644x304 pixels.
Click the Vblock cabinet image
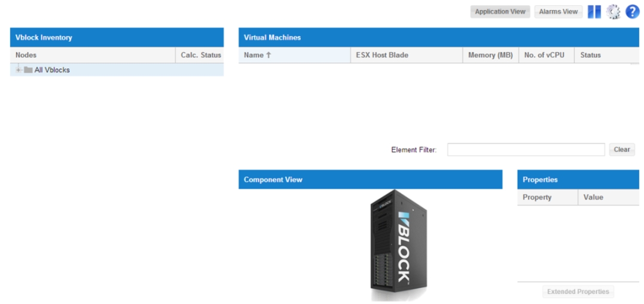398,245
